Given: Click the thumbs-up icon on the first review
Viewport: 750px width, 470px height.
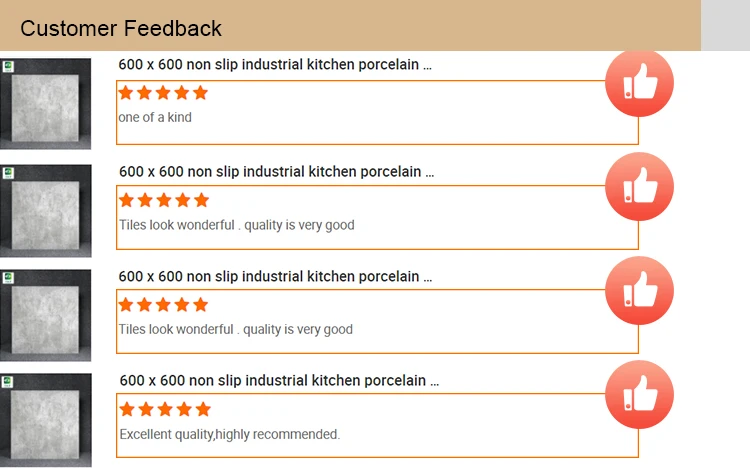Looking at the screenshot, I should tap(640, 82).
